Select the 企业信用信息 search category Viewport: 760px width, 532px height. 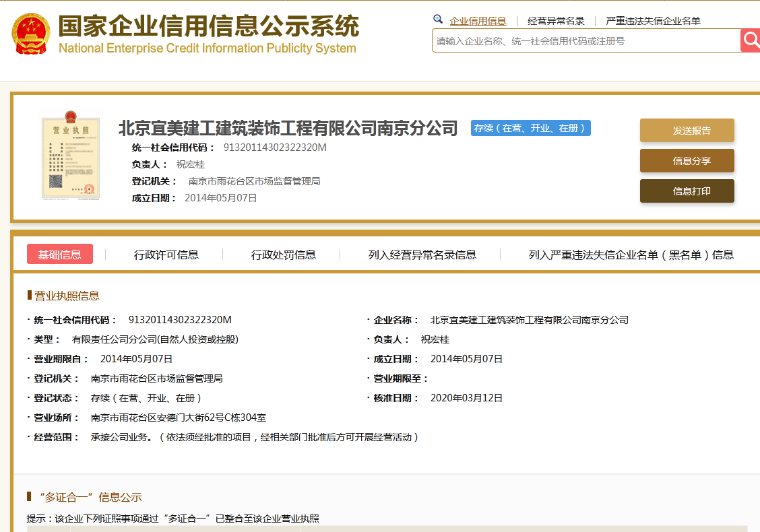coord(478,21)
